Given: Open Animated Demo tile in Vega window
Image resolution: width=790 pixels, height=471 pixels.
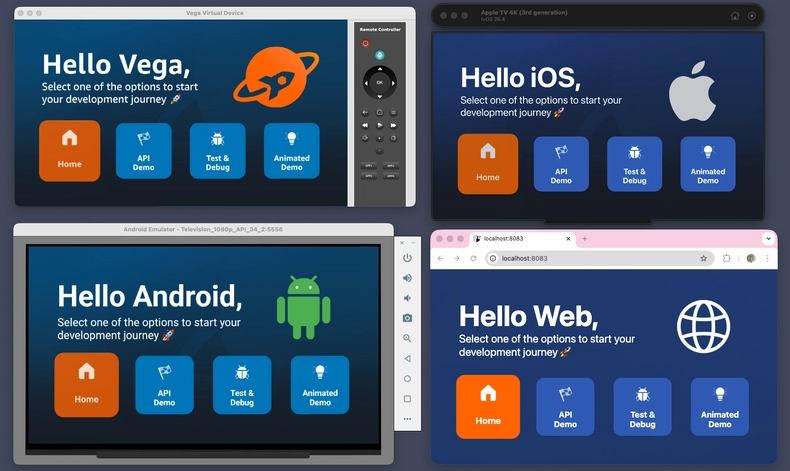Looking at the screenshot, I should [x=292, y=151].
